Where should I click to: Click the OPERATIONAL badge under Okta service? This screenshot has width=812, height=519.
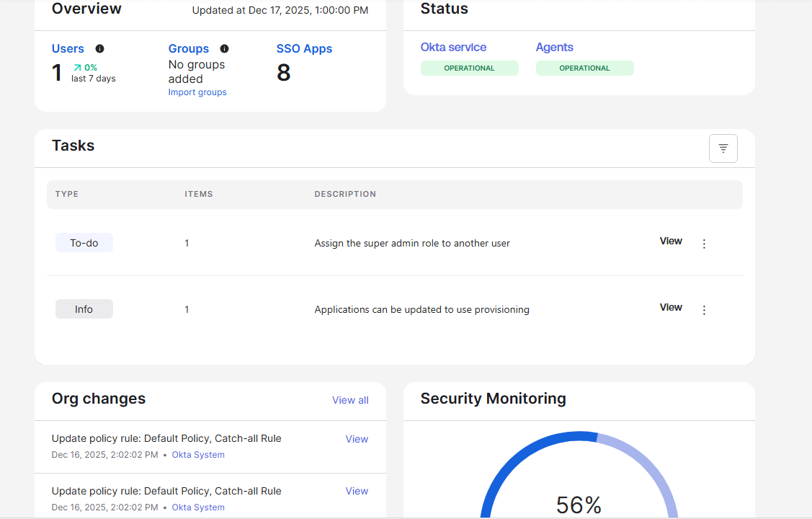pos(469,68)
